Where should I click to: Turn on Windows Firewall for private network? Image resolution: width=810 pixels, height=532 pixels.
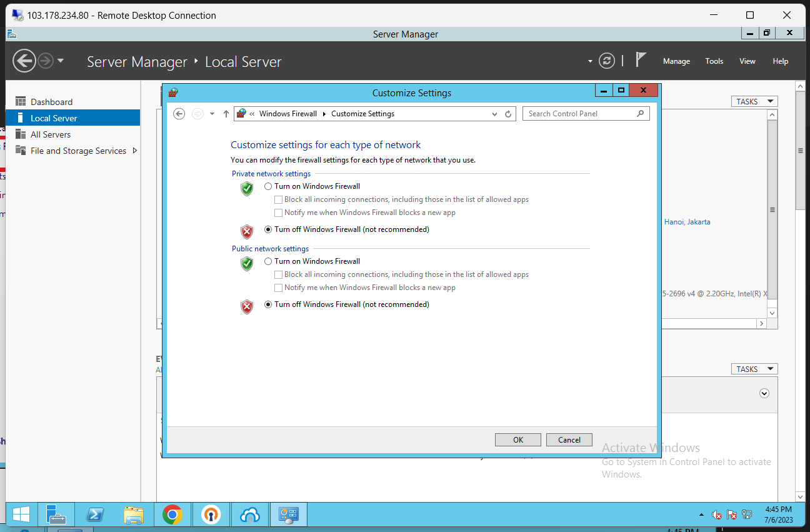[268, 186]
